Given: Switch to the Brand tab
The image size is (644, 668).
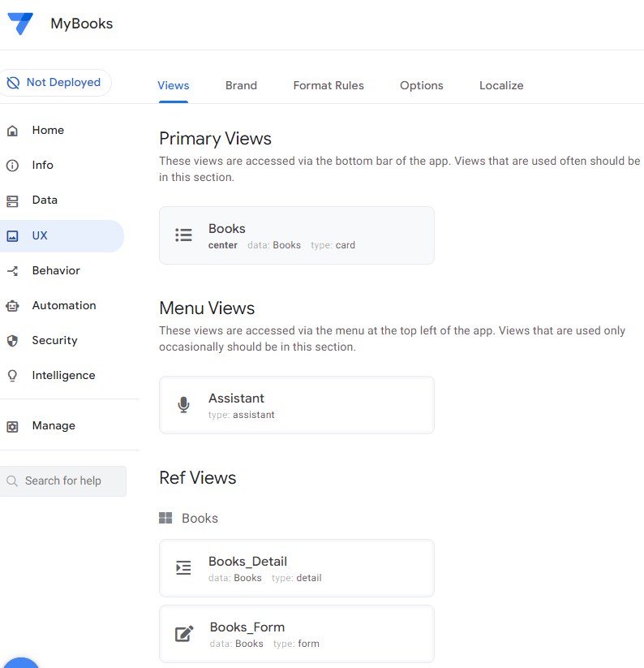Looking at the screenshot, I should tap(241, 85).
